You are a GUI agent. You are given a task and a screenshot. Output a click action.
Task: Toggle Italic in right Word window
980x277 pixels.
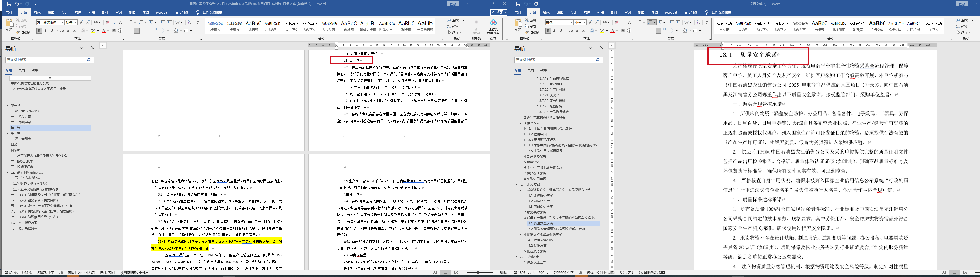(x=554, y=31)
